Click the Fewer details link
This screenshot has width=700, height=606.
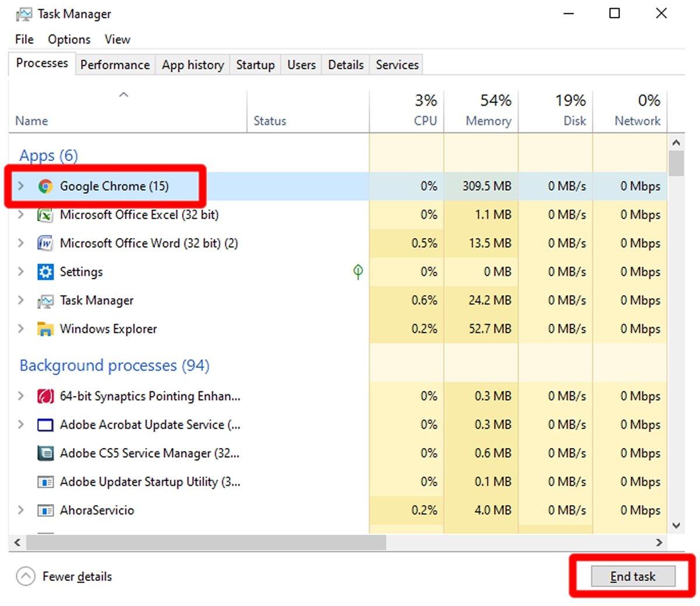pyautogui.click(x=77, y=576)
